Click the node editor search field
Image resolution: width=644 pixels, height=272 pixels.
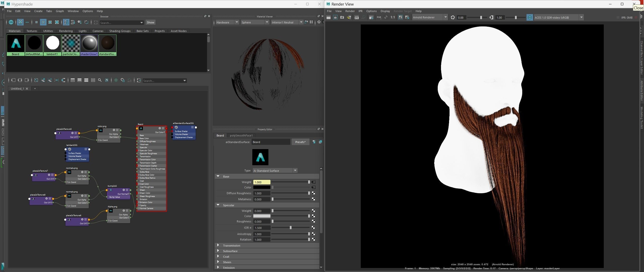click(x=165, y=81)
